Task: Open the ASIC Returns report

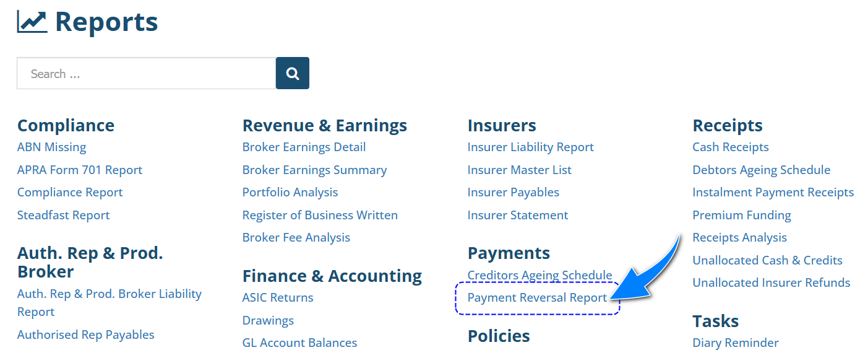Action: (278, 297)
